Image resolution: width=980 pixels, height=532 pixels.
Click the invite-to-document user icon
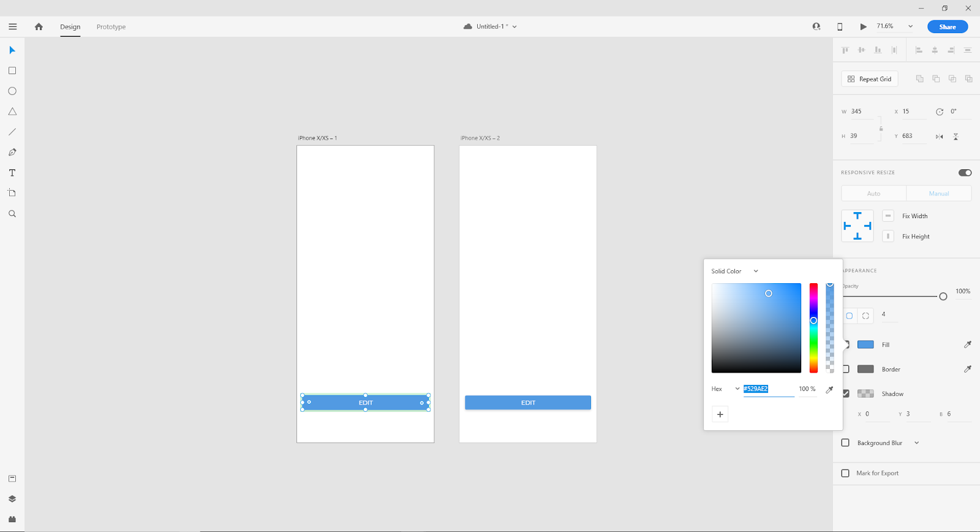click(x=816, y=26)
